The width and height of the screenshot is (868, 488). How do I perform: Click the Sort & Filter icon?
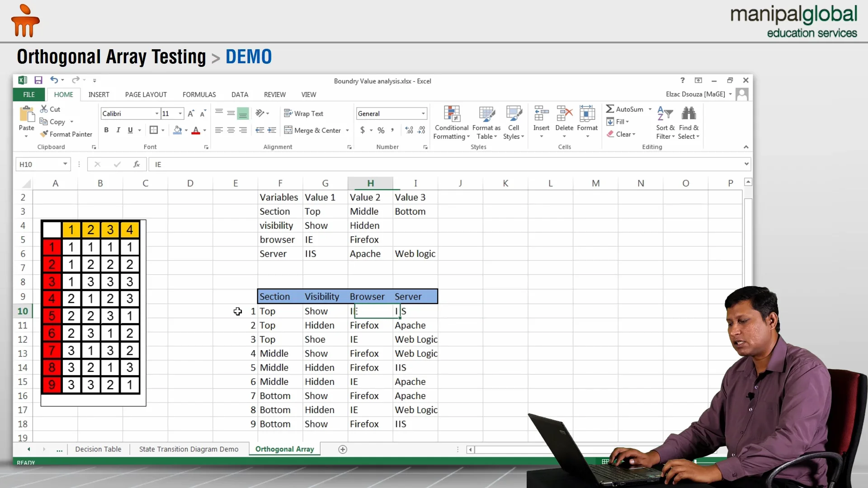pos(665,113)
